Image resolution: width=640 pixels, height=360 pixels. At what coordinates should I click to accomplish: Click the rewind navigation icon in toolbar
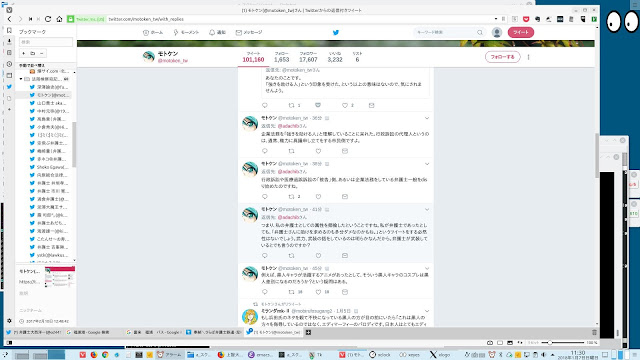31,19
